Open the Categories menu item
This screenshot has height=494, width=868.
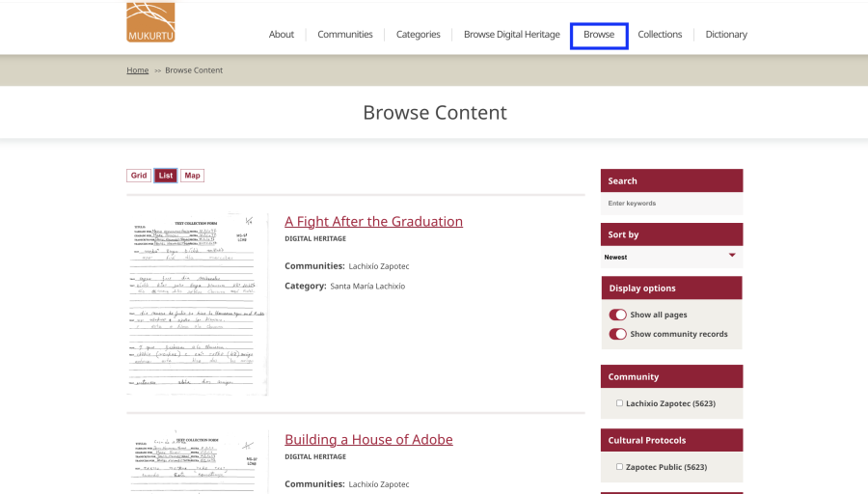click(418, 35)
